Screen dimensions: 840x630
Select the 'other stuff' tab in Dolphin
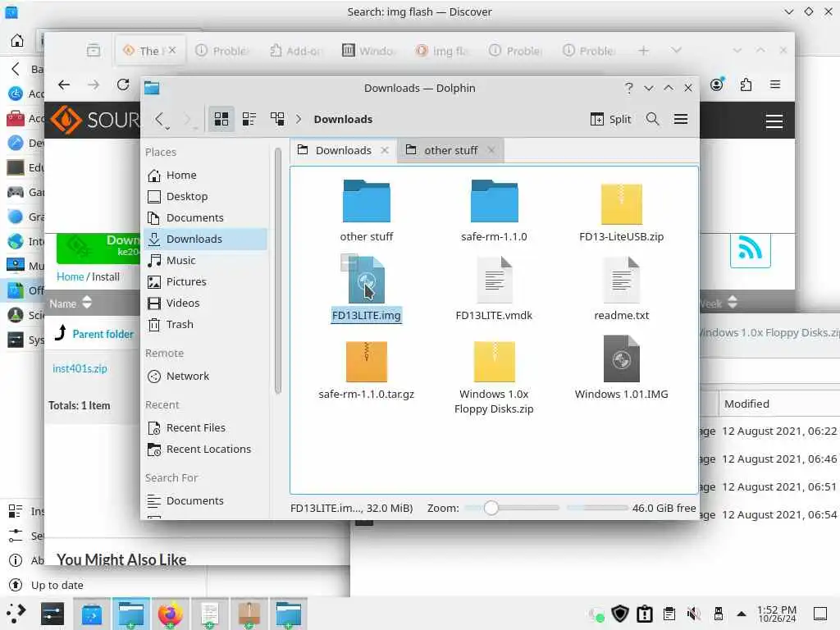pyautogui.click(x=450, y=151)
